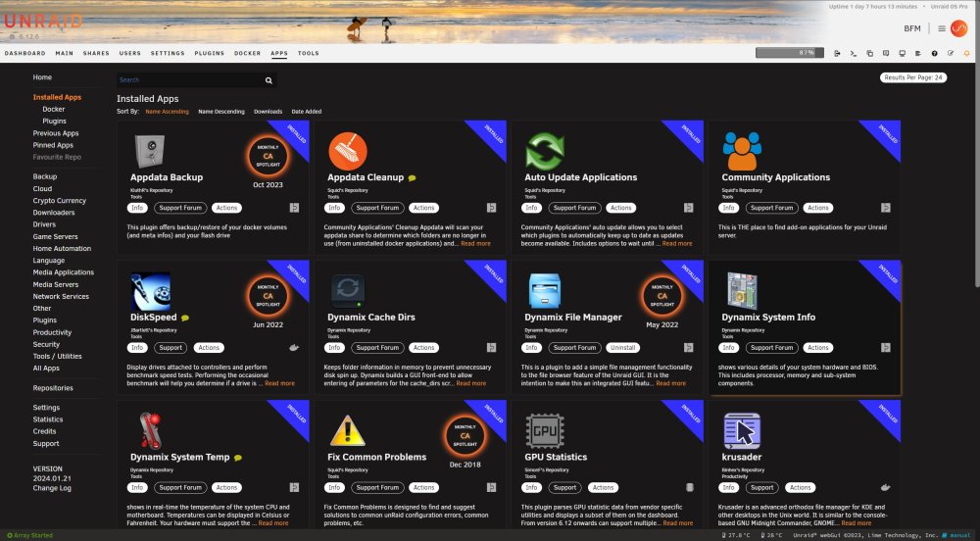The width and height of the screenshot is (980, 541).
Task: Open Support for krusader
Action: (x=761, y=488)
